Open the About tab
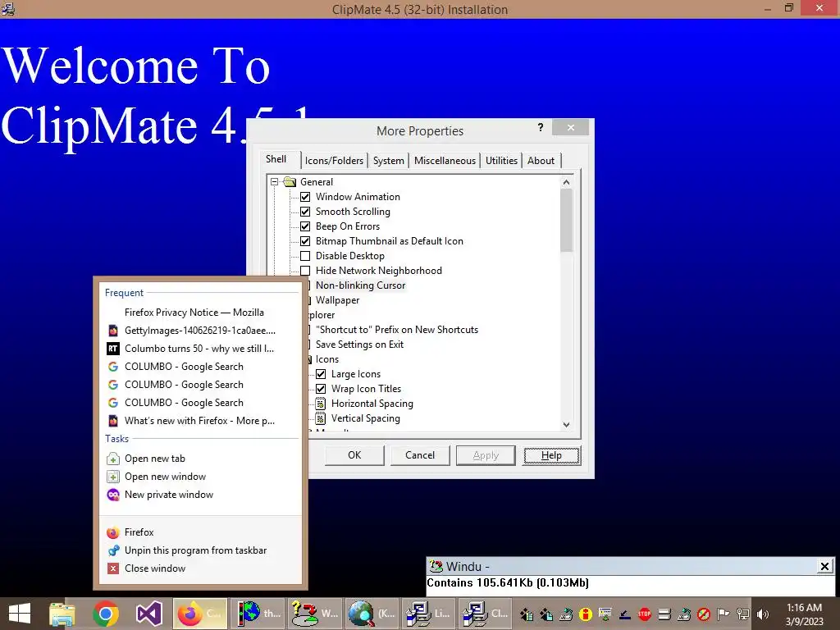The image size is (840, 630). point(541,160)
